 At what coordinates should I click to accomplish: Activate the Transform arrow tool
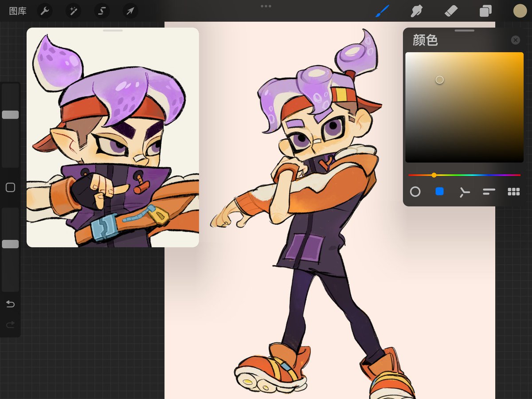point(130,11)
